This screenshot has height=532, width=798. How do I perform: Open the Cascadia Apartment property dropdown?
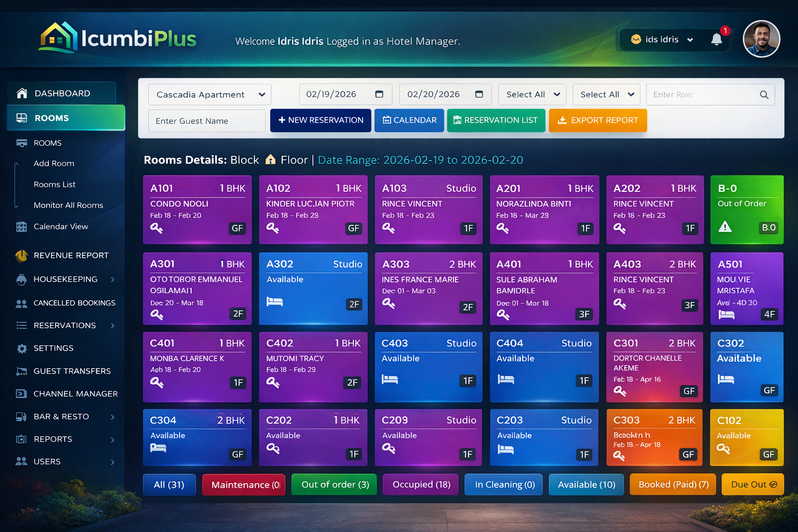pos(209,94)
